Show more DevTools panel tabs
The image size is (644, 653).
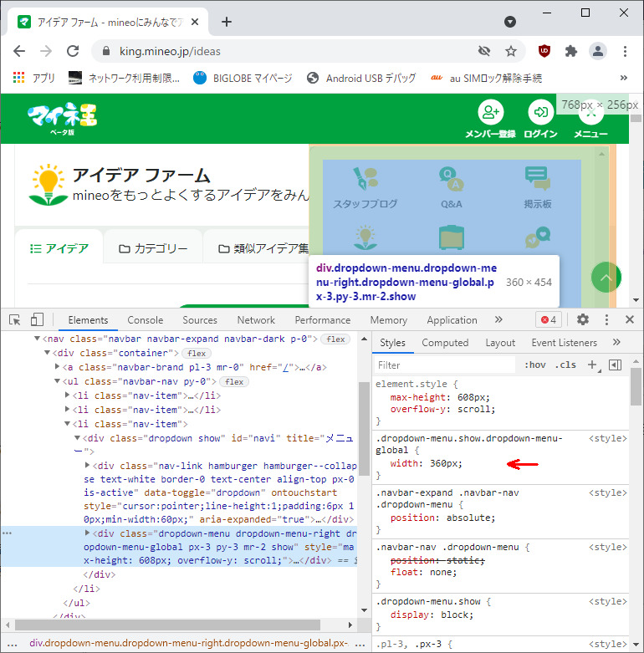click(498, 319)
